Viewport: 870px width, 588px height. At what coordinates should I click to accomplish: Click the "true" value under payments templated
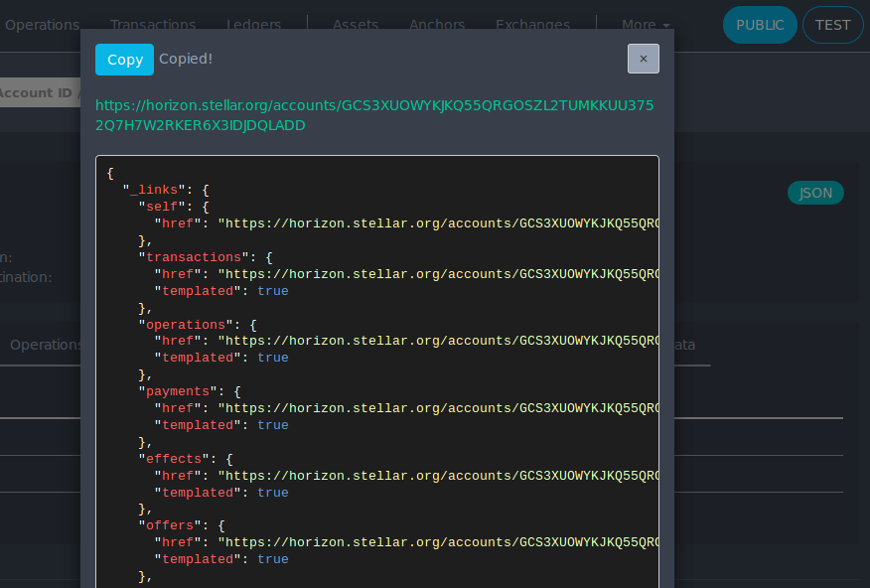pos(273,425)
